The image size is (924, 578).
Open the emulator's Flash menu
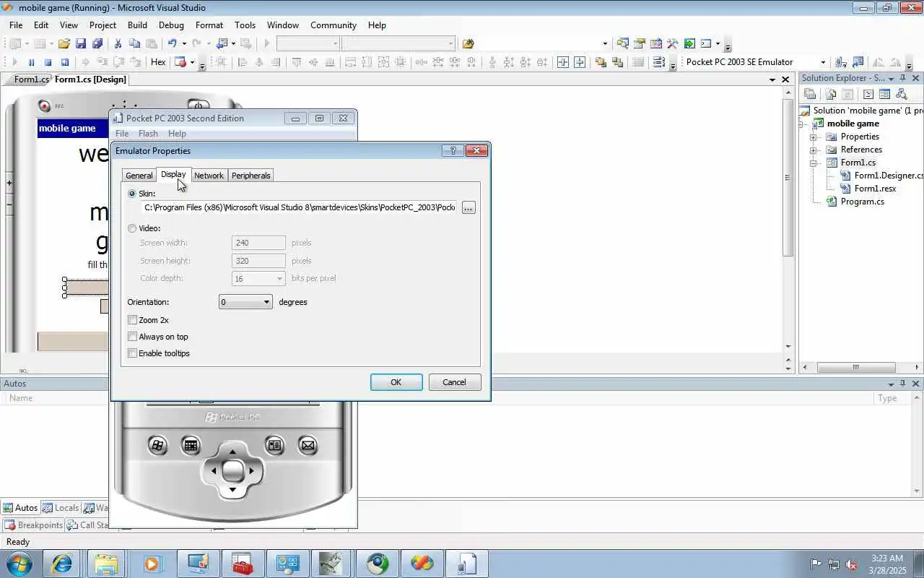click(148, 134)
